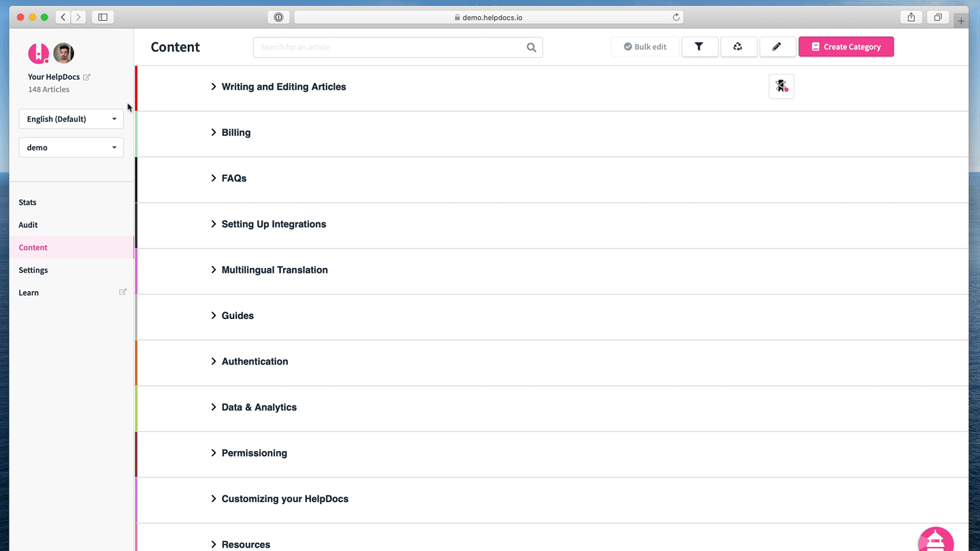Click the search magnifier icon

pos(532,48)
